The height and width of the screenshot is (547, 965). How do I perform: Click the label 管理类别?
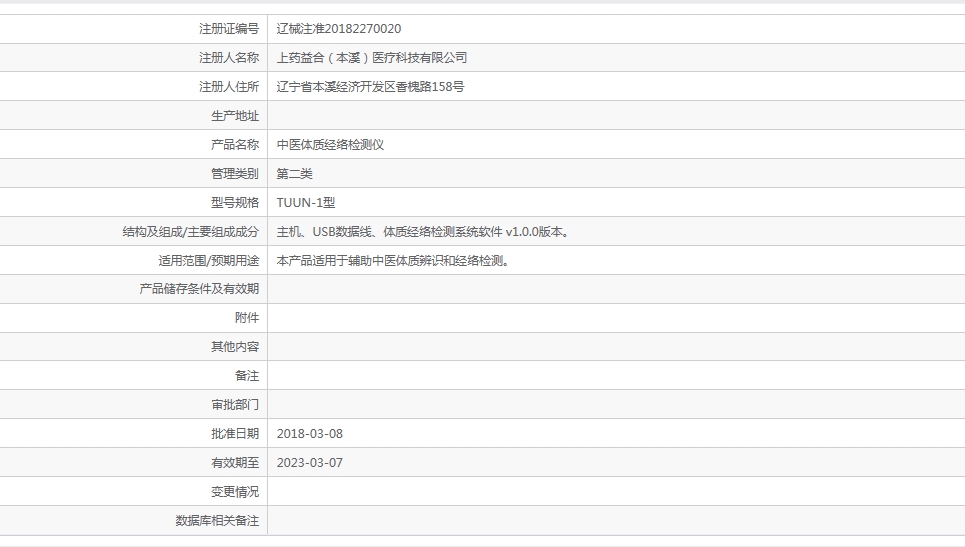(x=235, y=174)
